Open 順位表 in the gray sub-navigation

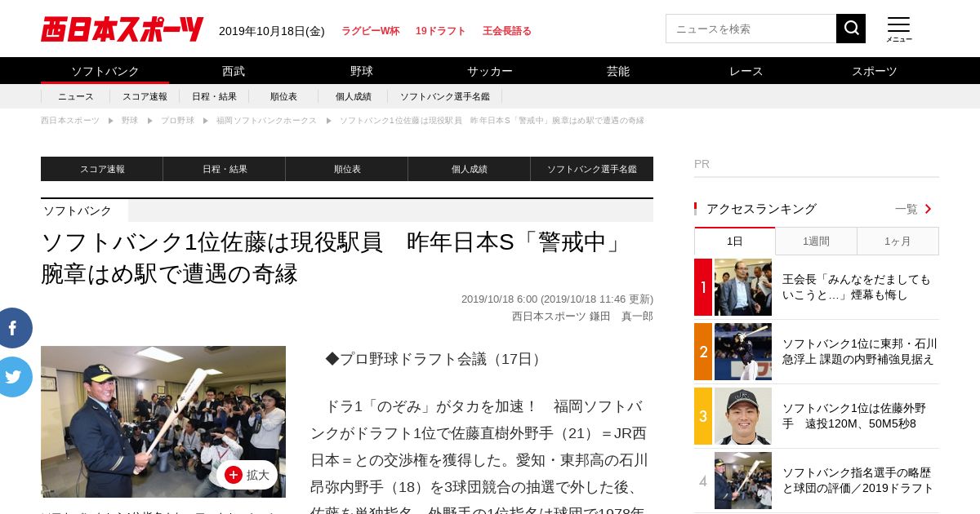pyautogui.click(x=283, y=96)
